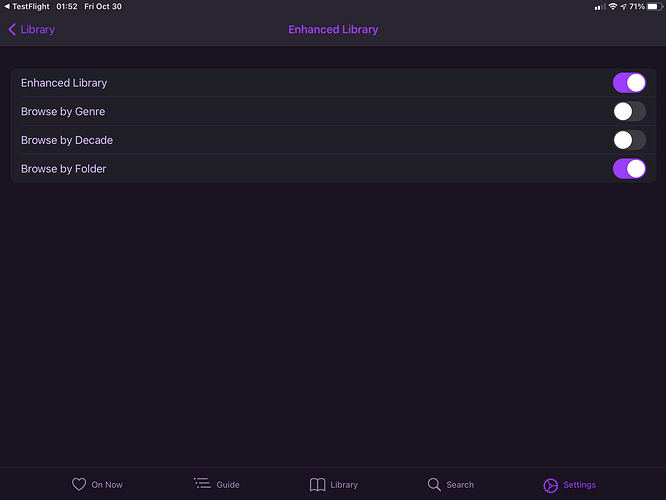Tap the Wi-Fi icon in status bar

pyautogui.click(x=612, y=6)
